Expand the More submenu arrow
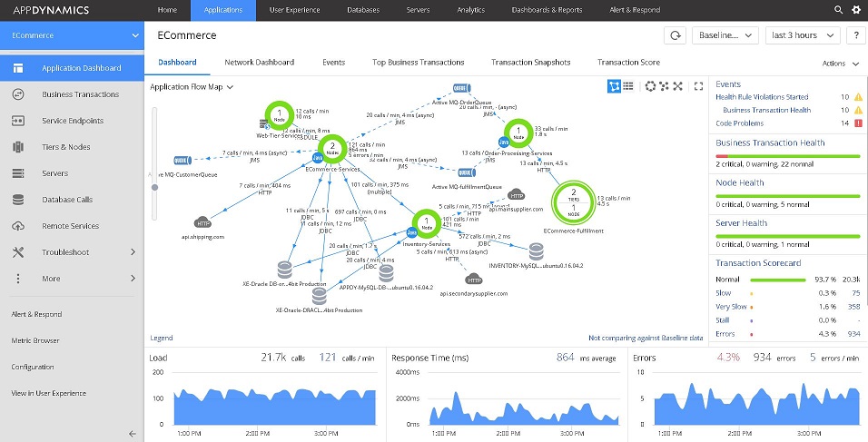 click(x=133, y=279)
